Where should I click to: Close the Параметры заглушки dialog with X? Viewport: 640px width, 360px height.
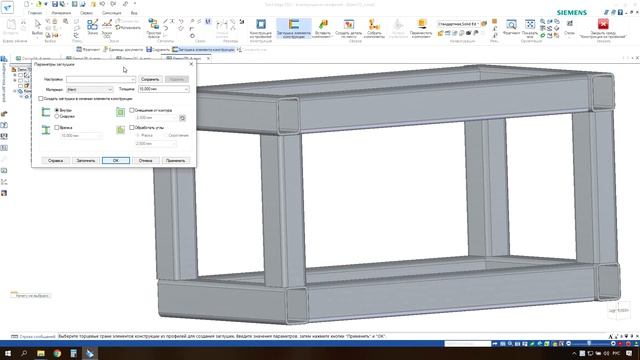191,64
